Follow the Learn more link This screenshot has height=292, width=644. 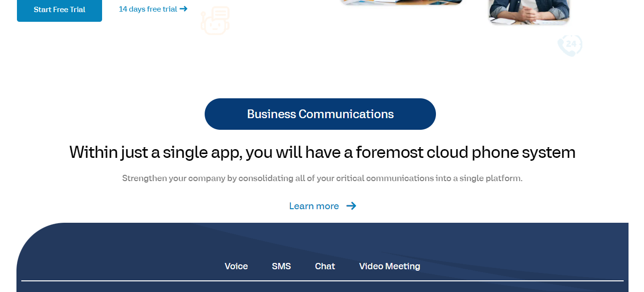314,206
